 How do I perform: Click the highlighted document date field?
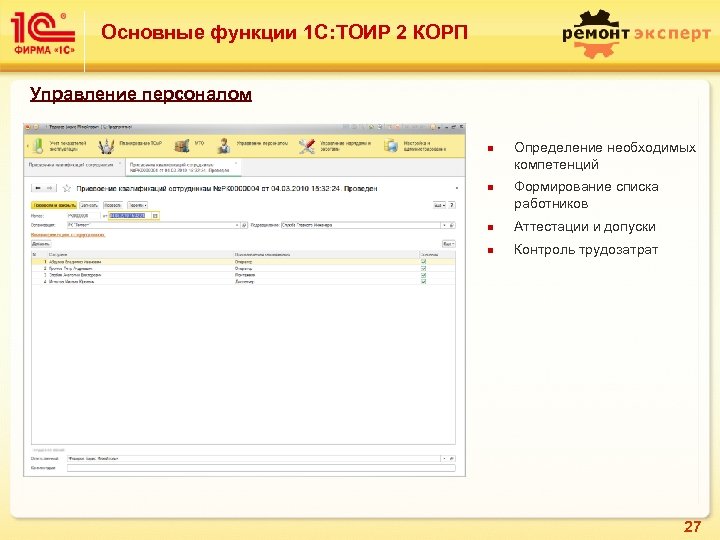click(130, 215)
